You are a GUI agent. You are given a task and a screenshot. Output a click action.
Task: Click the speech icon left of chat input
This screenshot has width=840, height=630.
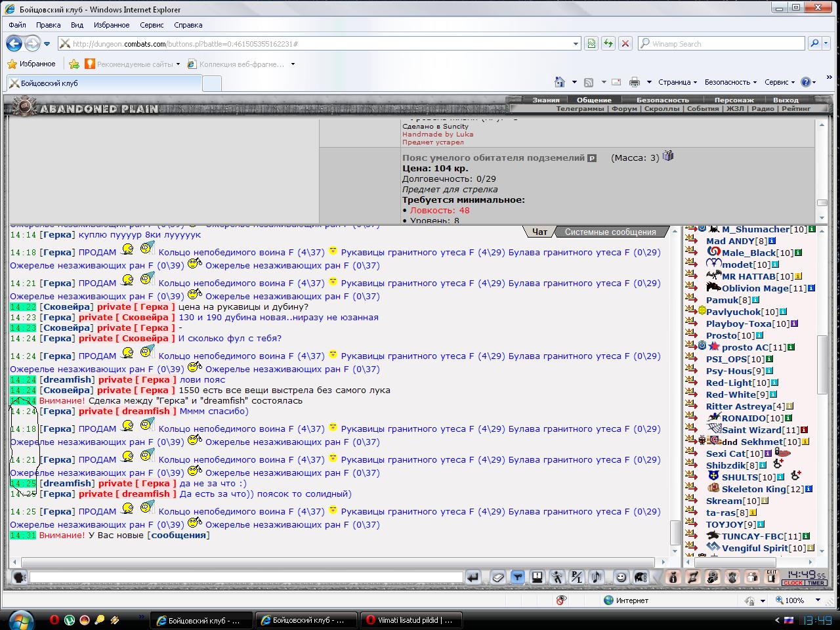point(19,577)
